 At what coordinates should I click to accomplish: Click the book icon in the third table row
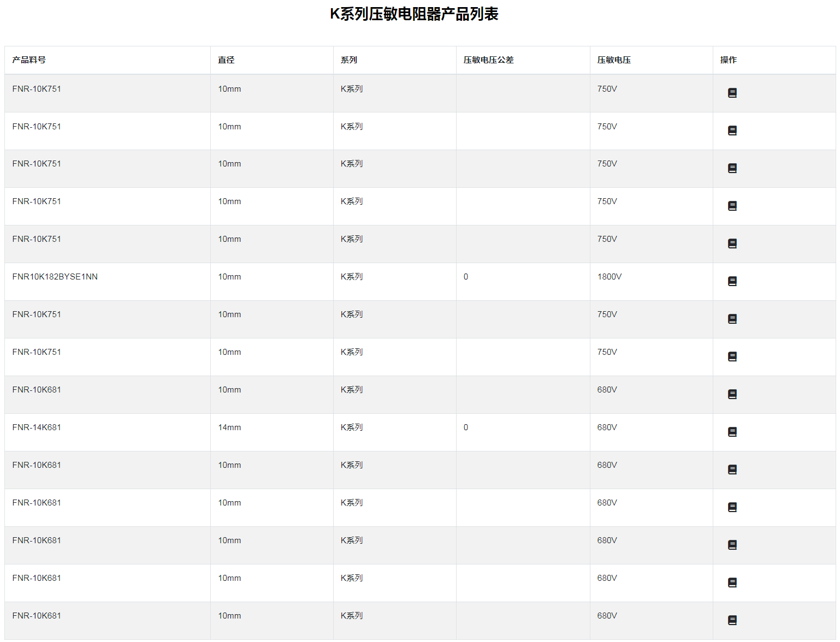coord(732,168)
